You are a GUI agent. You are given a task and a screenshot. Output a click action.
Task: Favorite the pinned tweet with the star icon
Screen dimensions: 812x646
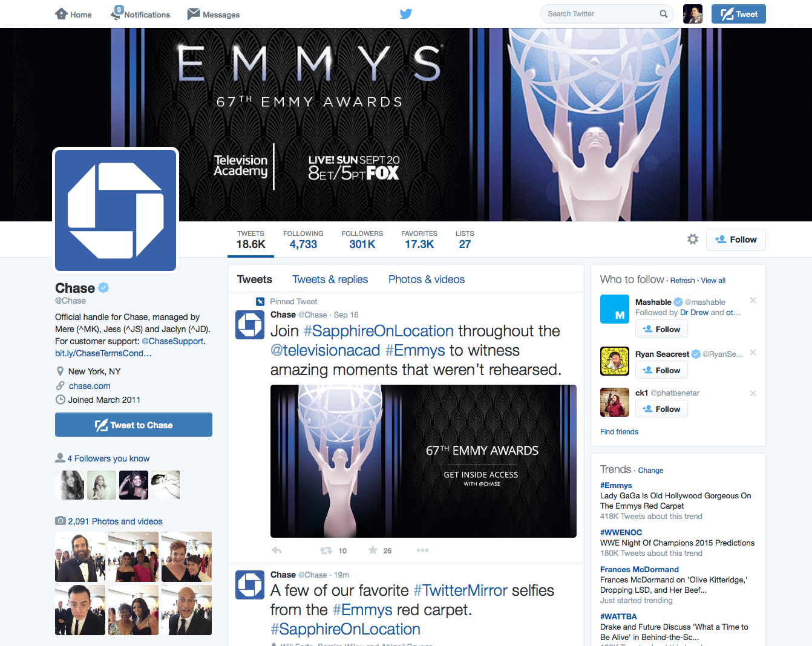click(373, 550)
